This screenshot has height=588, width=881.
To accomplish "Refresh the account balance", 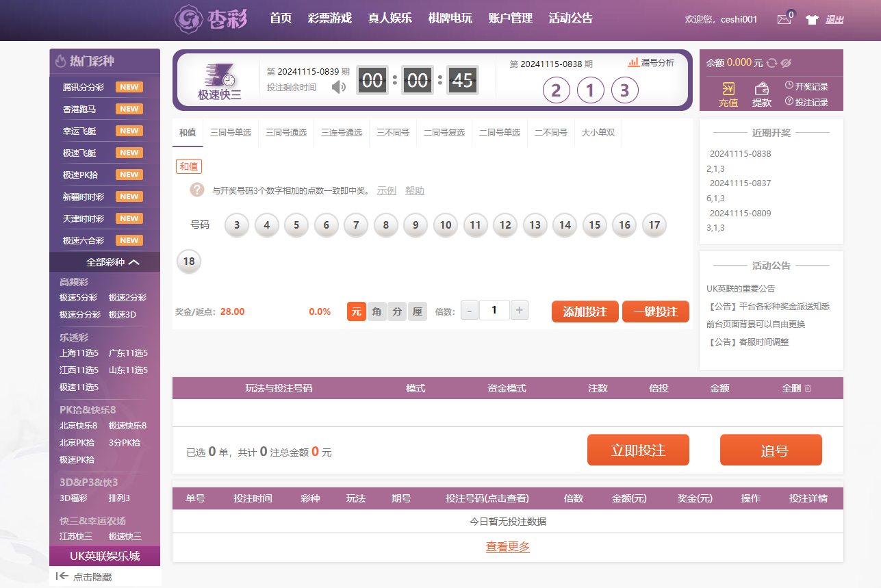I will 771,63.
